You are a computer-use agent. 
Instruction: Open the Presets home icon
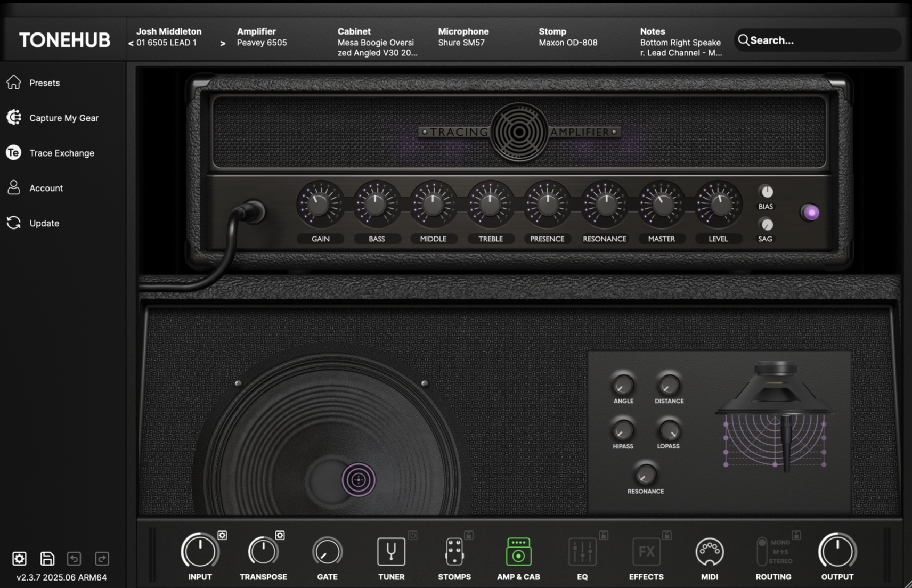point(14,82)
